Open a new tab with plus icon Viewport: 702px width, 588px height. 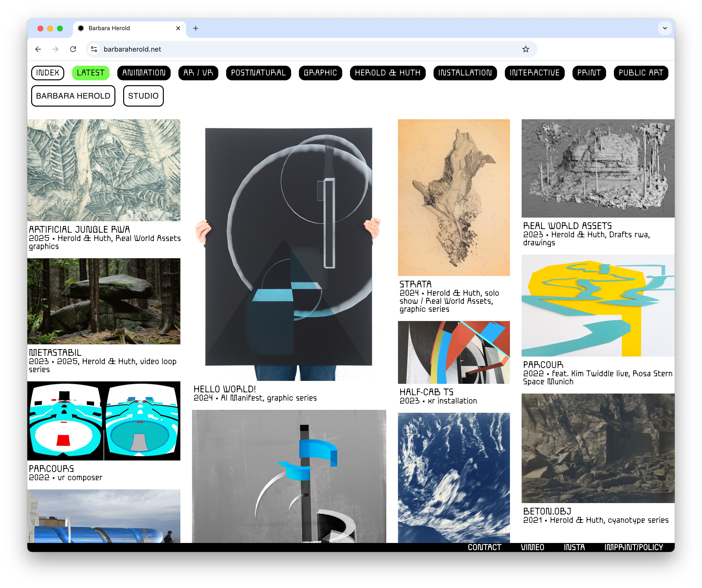195,28
